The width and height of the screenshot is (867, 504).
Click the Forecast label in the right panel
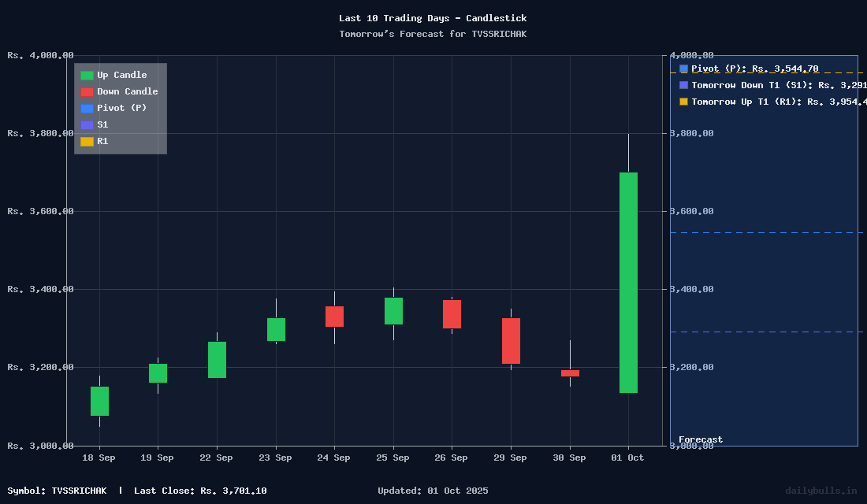[x=700, y=439]
